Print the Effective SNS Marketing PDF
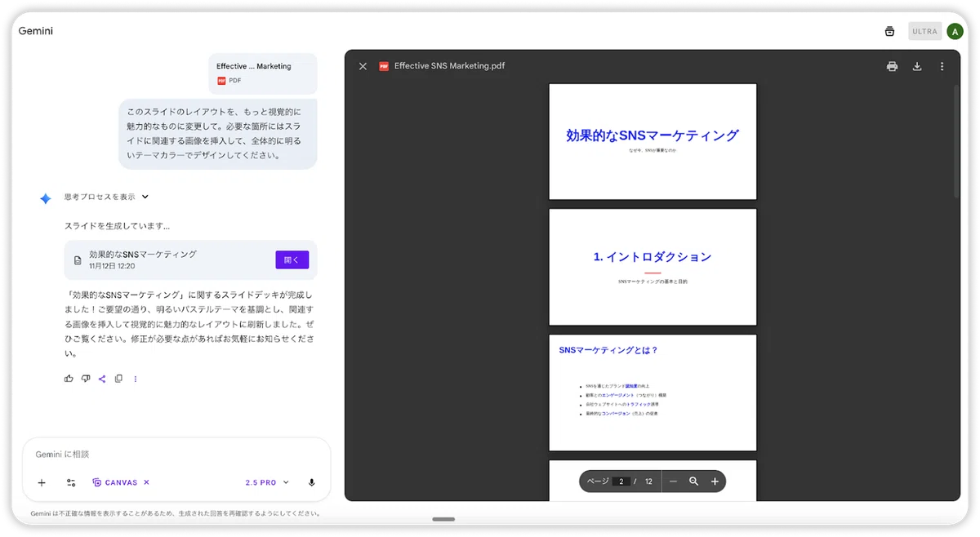The image size is (980, 537). coord(892,66)
